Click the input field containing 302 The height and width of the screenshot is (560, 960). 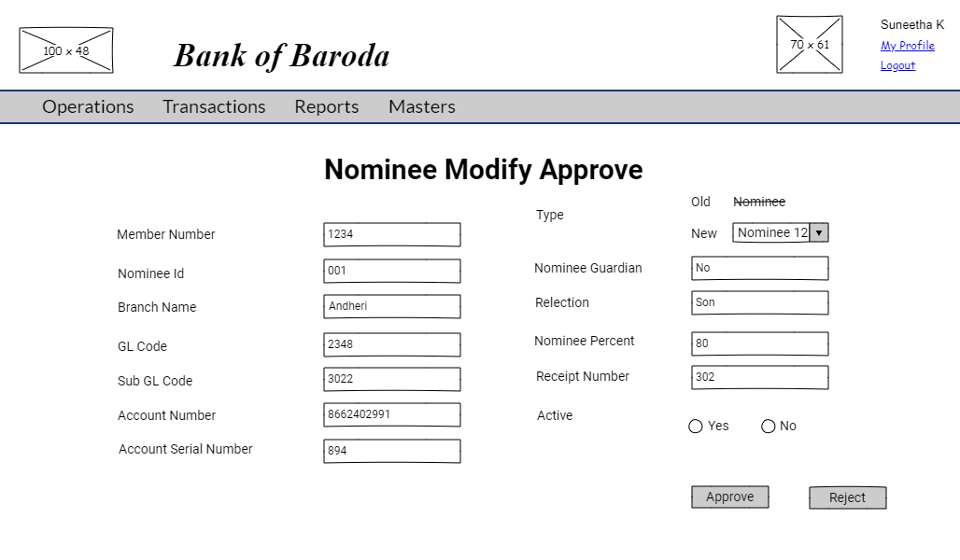click(760, 377)
